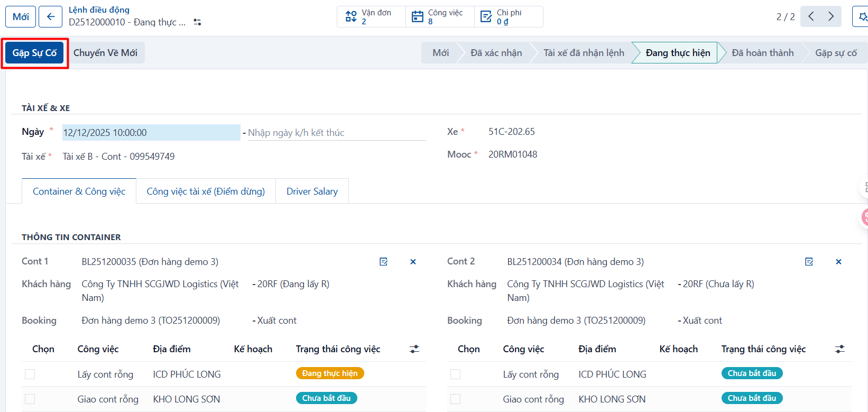Click Cont 1 Booking TO251200009 value

pos(151,321)
